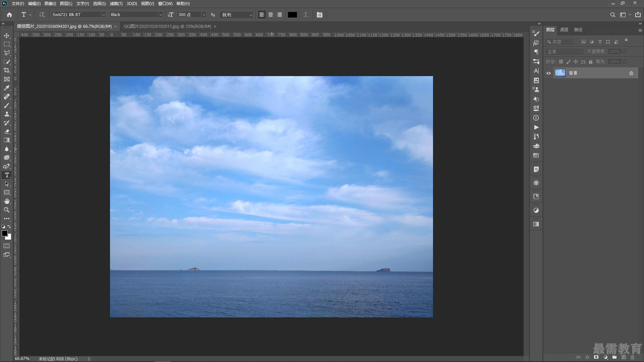Swap foreground and background colors

pos(9,227)
